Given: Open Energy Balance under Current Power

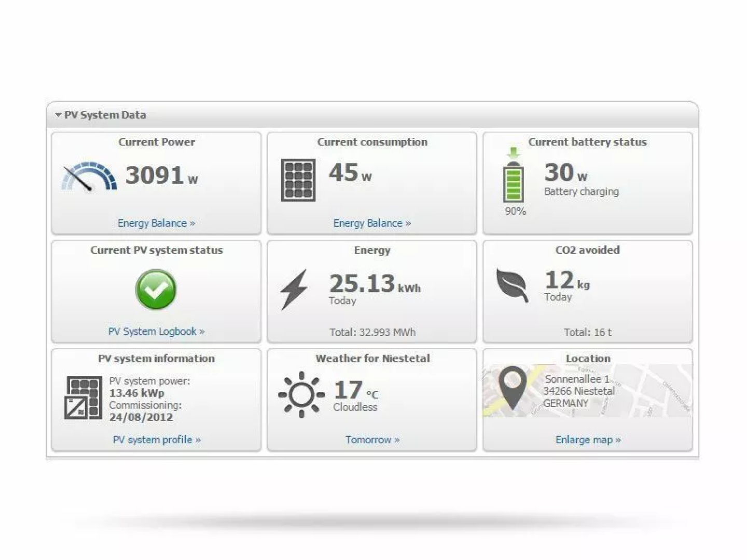Looking at the screenshot, I should coord(156,223).
